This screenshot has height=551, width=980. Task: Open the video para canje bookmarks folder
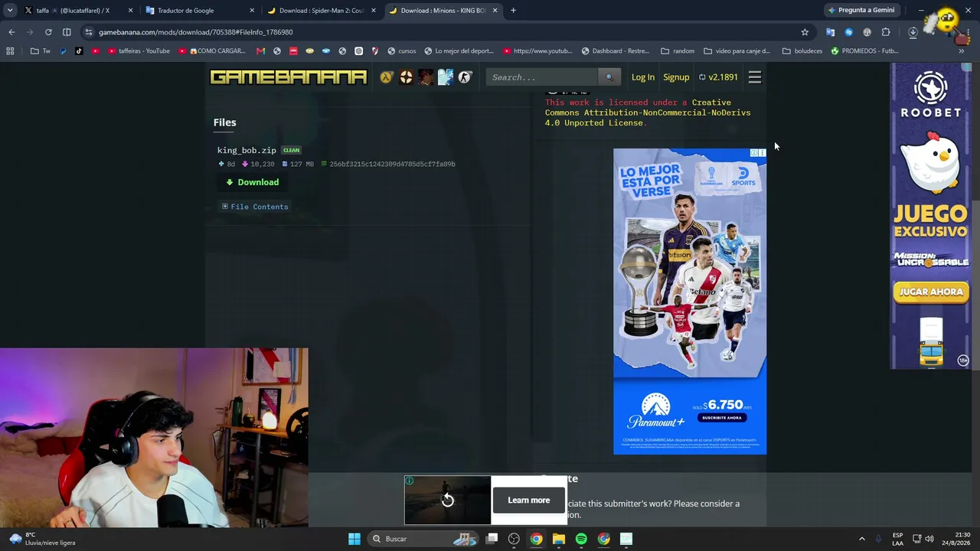pos(737,51)
